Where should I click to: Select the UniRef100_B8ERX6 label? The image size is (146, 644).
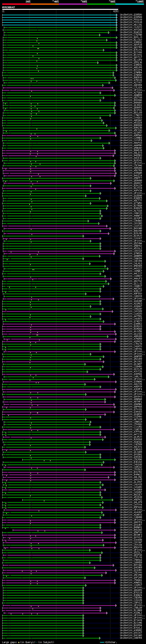point(131,77)
